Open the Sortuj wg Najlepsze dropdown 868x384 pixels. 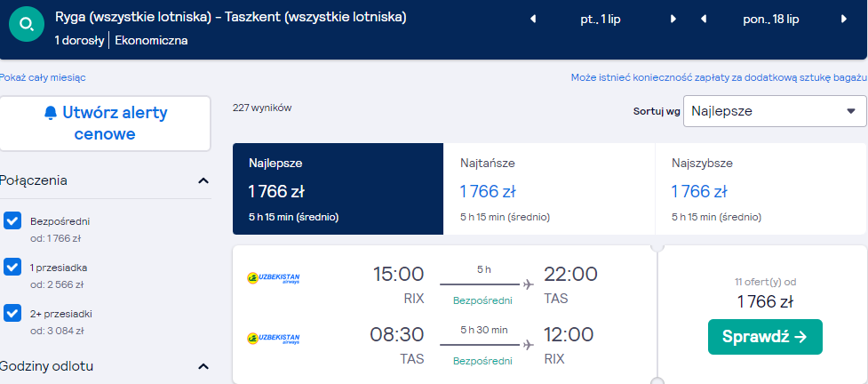click(x=775, y=111)
